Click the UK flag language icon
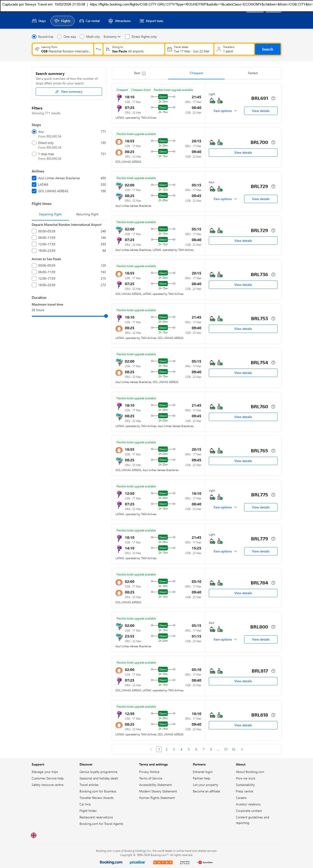Viewport: 313px width, 868px height. point(34,835)
